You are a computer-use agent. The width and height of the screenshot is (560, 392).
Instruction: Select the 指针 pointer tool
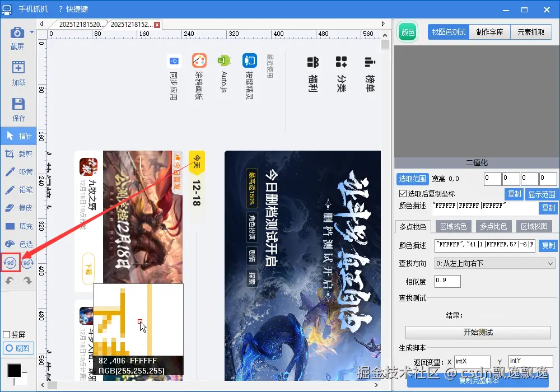tap(19, 136)
